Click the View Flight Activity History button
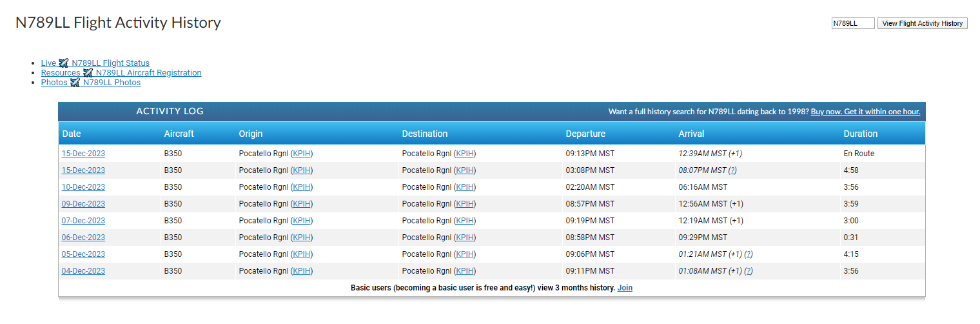 pyautogui.click(x=922, y=23)
